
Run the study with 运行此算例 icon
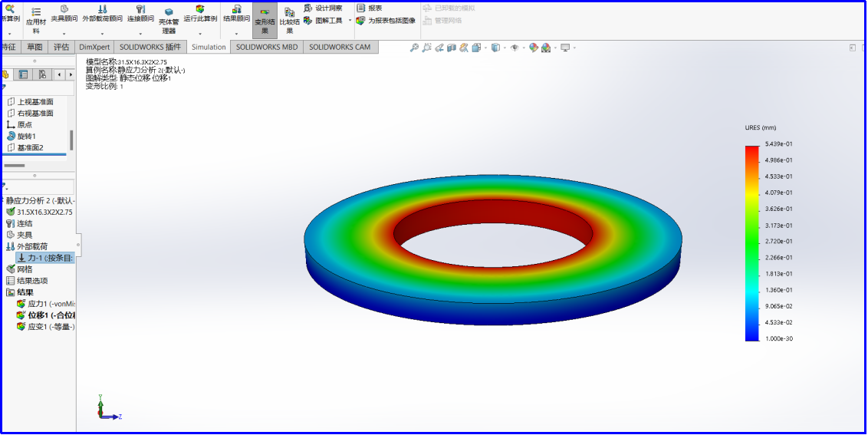coord(199,14)
